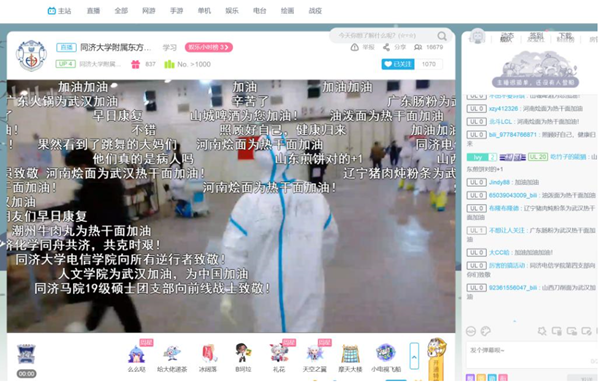Click the streamer's school crest avatar

tap(31, 56)
